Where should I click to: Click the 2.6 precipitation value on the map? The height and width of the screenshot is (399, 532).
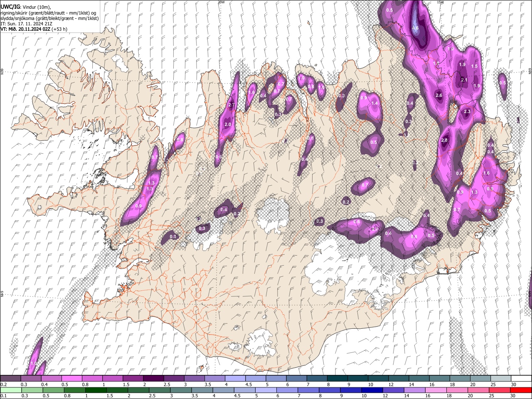pos(439,95)
